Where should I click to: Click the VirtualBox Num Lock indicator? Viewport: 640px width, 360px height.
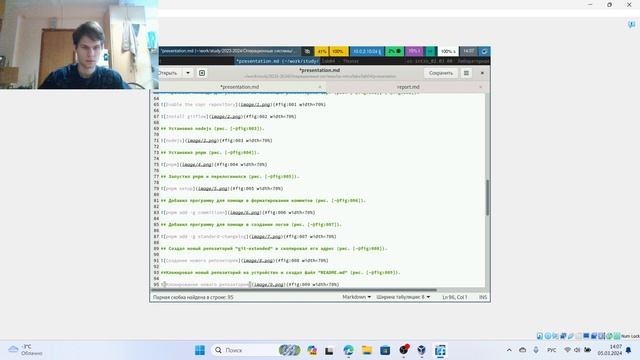point(630,336)
